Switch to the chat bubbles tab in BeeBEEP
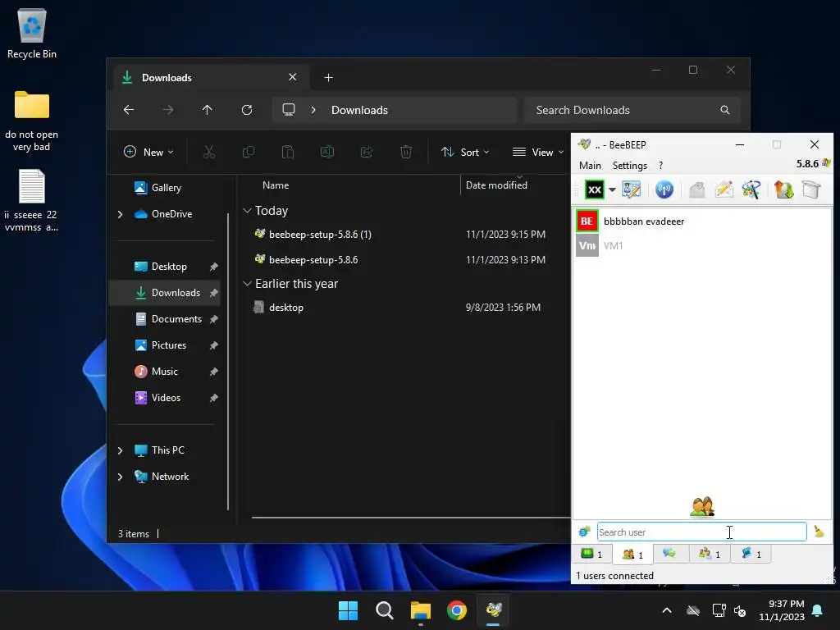This screenshot has height=630, width=840. (670, 554)
